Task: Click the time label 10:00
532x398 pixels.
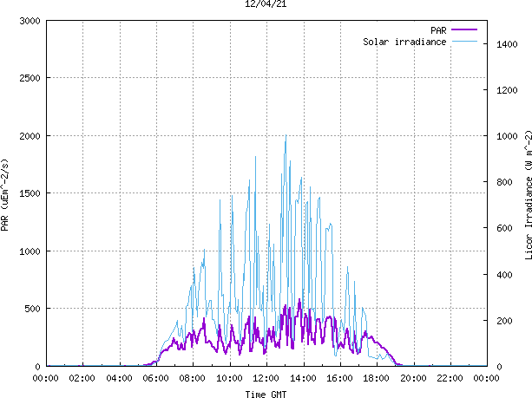Action: pos(229,378)
